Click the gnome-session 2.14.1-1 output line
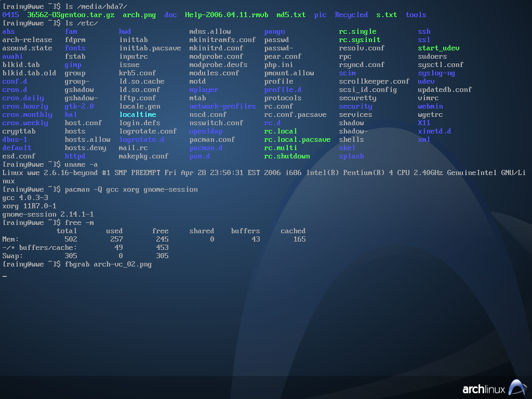 (48, 215)
